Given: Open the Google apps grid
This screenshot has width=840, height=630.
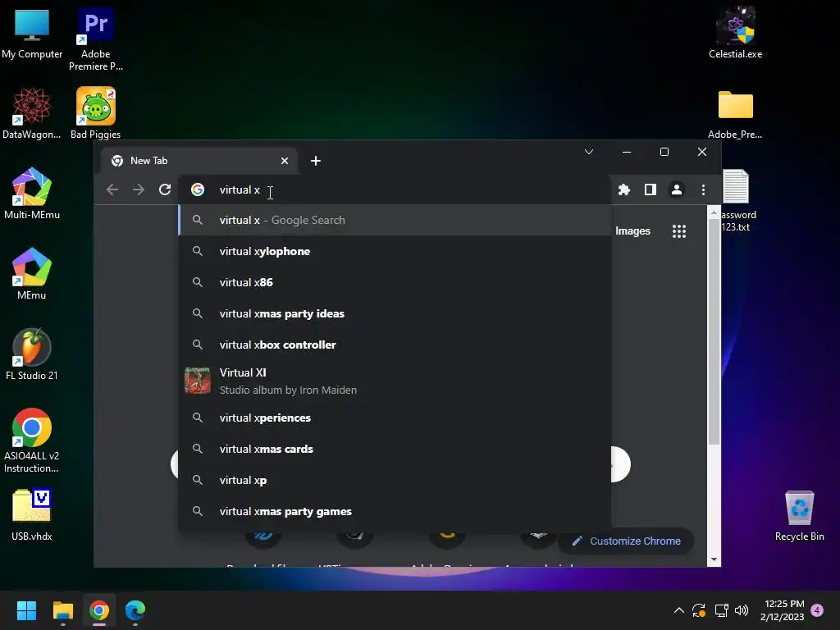Looking at the screenshot, I should click(x=679, y=231).
